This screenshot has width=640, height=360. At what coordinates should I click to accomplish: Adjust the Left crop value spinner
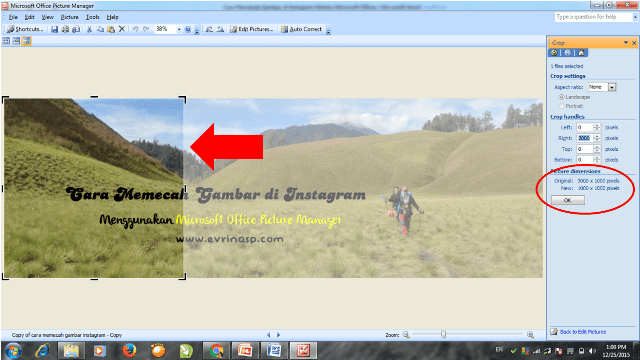[x=597, y=127]
